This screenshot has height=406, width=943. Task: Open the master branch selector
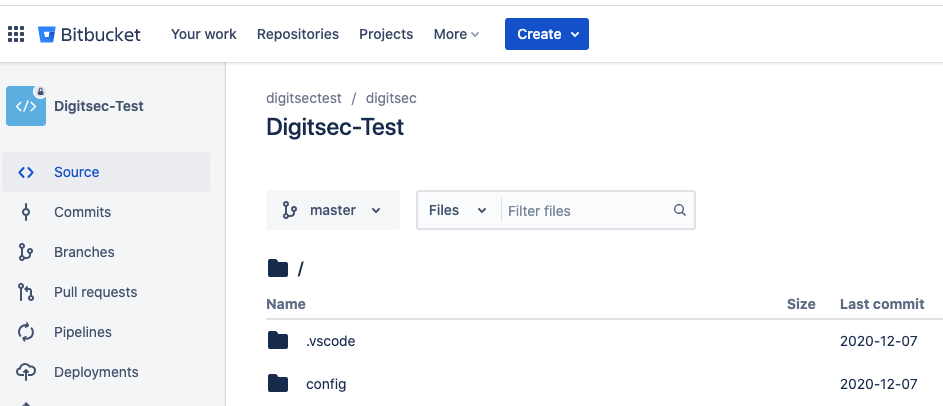[333, 211]
